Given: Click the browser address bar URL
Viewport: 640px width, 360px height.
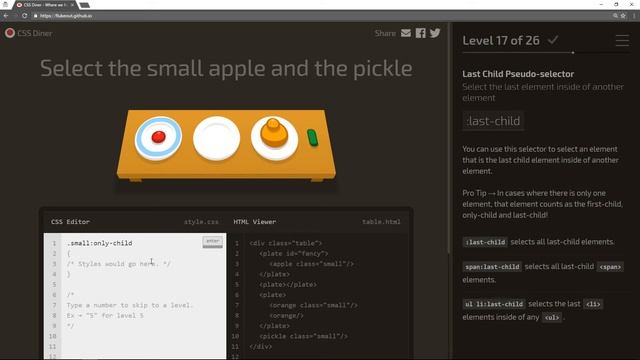Looking at the screenshot, I should (x=66, y=16).
